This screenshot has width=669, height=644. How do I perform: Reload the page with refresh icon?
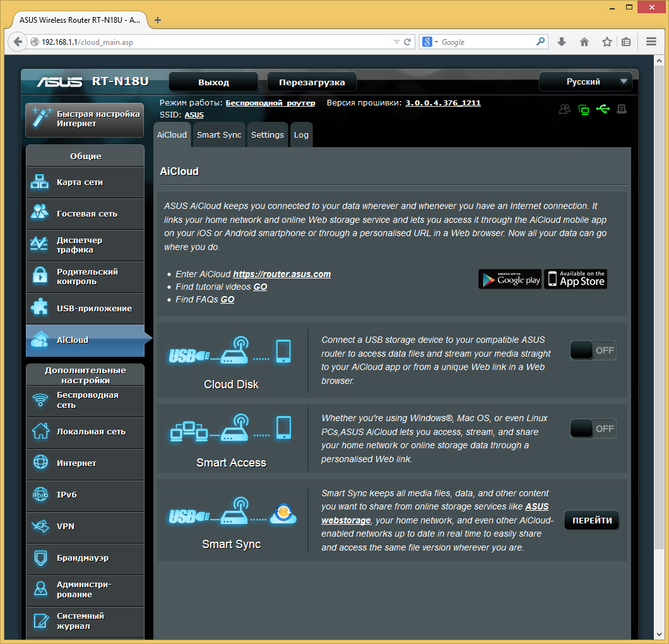(x=408, y=42)
